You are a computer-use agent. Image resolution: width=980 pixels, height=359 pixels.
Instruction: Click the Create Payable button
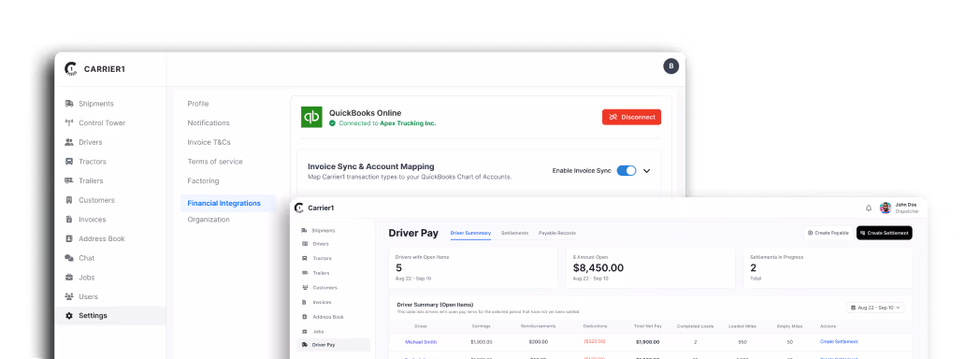pos(829,233)
